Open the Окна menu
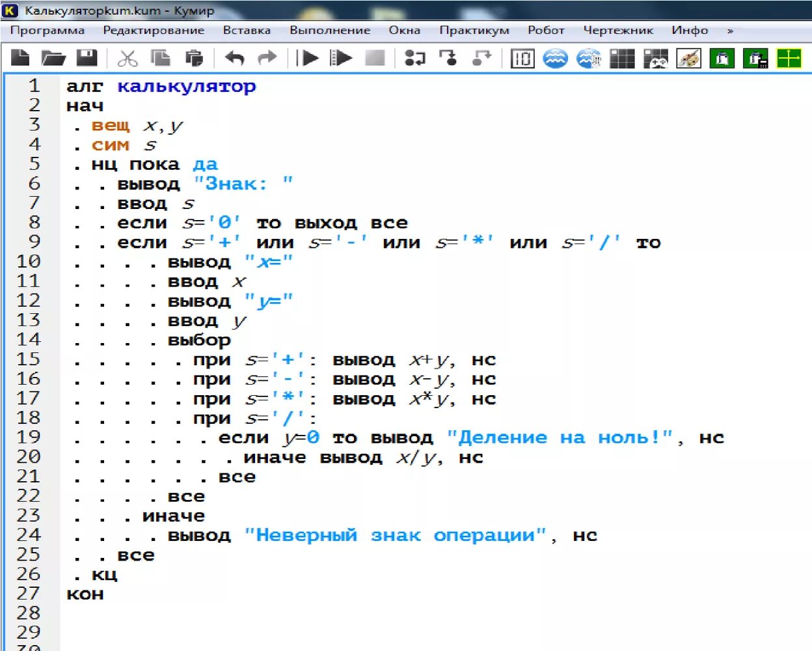 (x=405, y=31)
